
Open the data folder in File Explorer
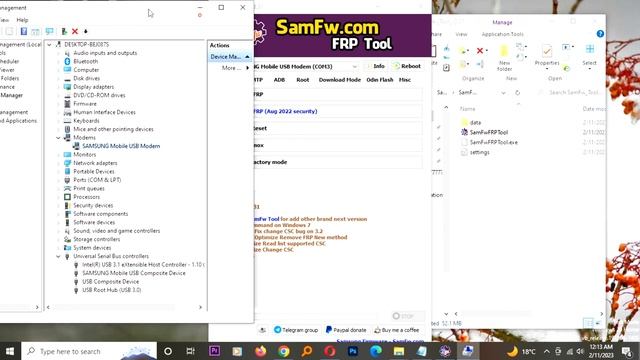click(x=475, y=122)
